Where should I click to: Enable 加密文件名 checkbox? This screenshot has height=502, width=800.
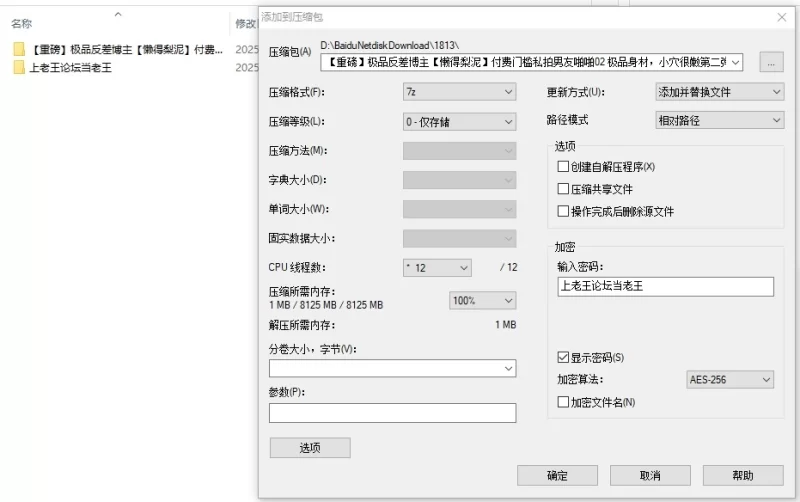(563, 402)
